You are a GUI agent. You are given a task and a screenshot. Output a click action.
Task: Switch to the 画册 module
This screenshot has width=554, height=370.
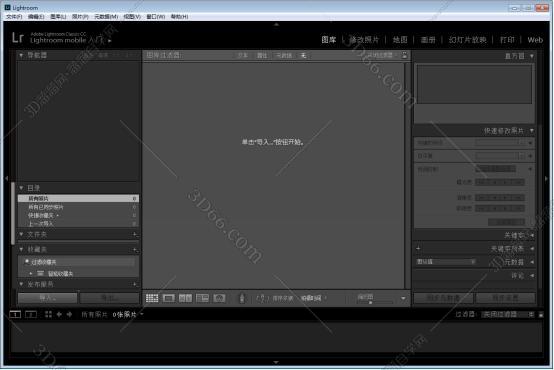click(x=428, y=40)
